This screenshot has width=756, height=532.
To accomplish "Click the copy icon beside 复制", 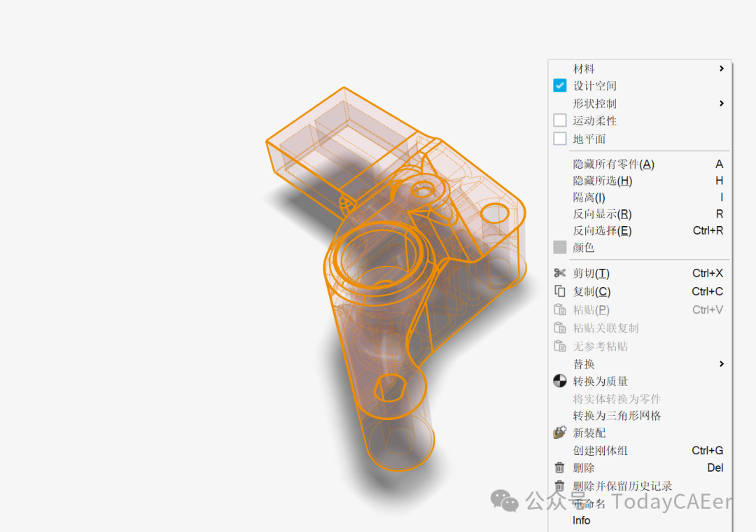I will tap(559, 291).
